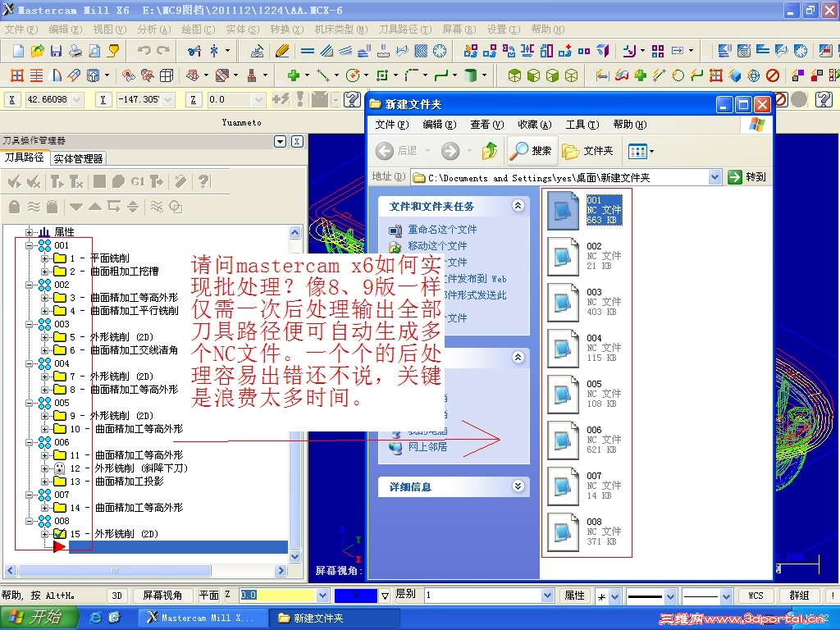Click the Open file folder icon

(x=37, y=51)
